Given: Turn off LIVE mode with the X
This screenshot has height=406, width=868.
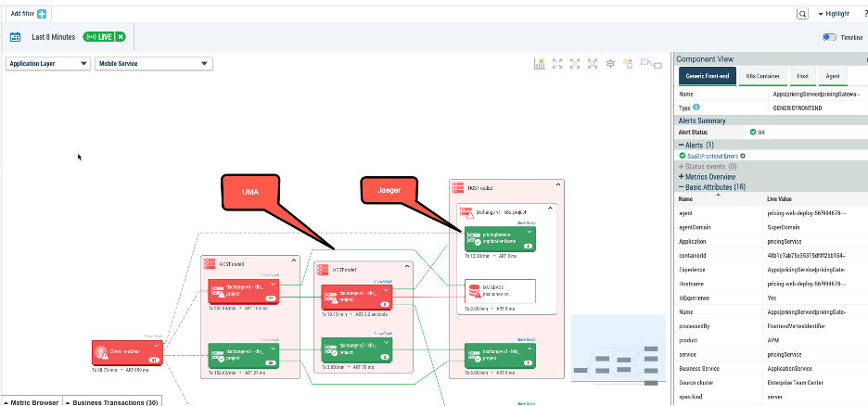Looking at the screenshot, I should (x=121, y=37).
